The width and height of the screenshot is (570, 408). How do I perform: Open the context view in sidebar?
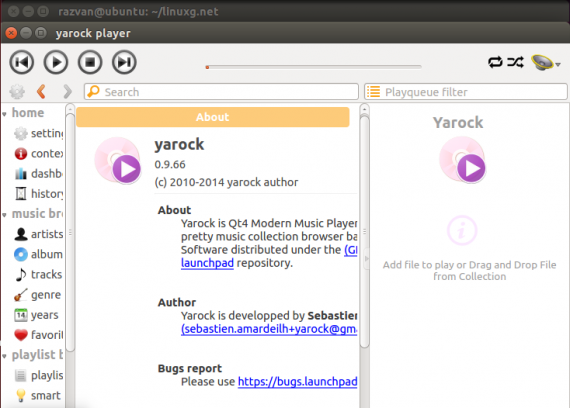[x=38, y=153]
